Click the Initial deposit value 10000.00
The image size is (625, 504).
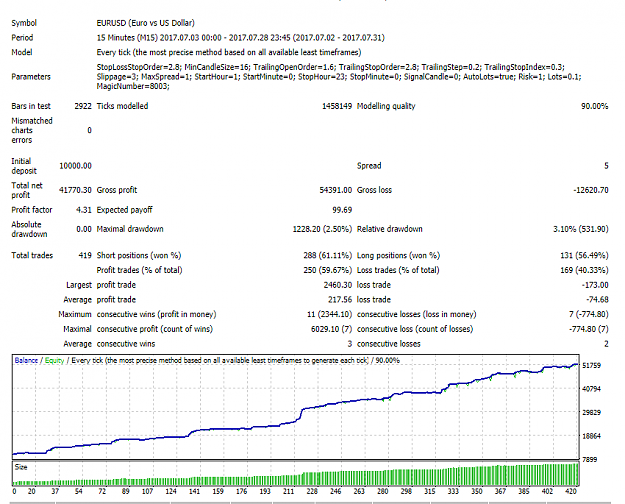(x=75, y=166)
